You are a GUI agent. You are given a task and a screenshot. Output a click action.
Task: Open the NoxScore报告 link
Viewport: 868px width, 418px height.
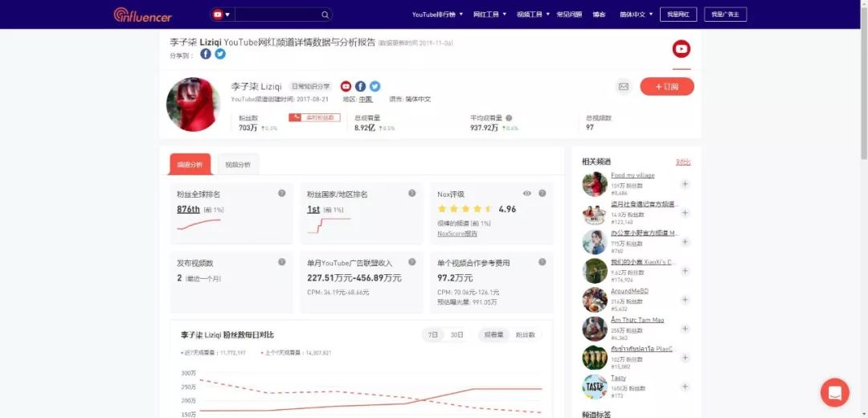tap(457, 234)
